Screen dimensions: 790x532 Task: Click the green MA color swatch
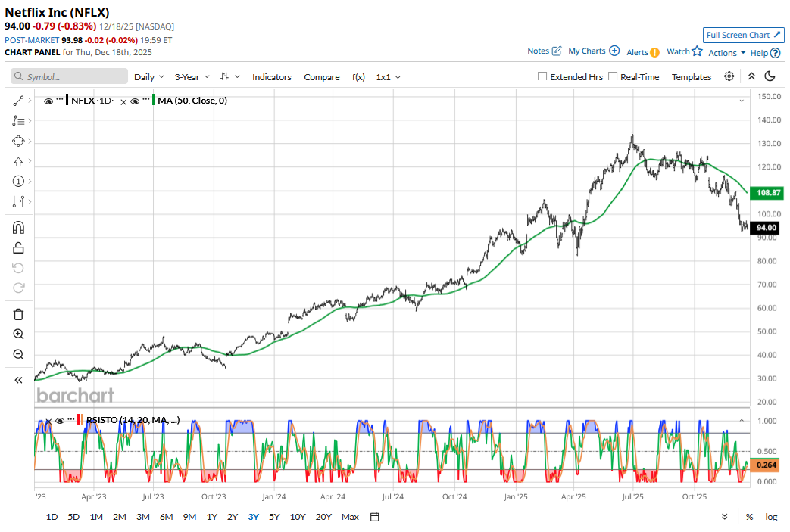pyautogui.click(x=154, y=100)
